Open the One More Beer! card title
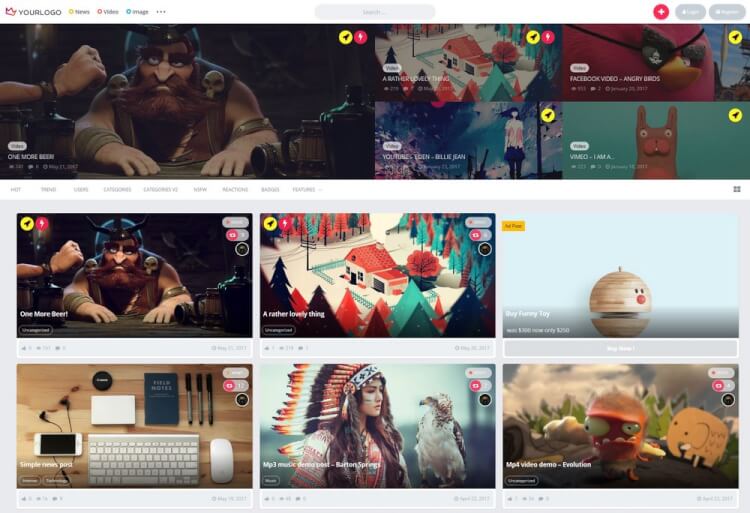This screenshot has height=513, width=750. (44, 314)
